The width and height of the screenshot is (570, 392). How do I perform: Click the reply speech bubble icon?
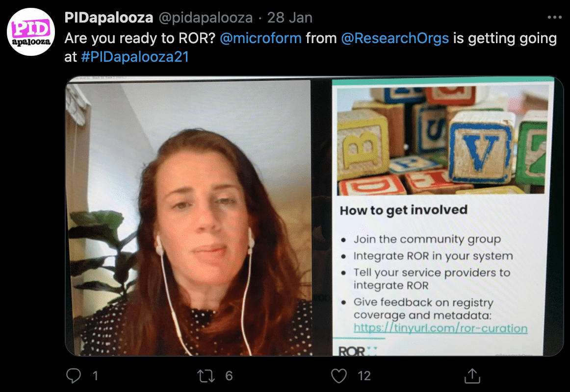pos(74,376)
